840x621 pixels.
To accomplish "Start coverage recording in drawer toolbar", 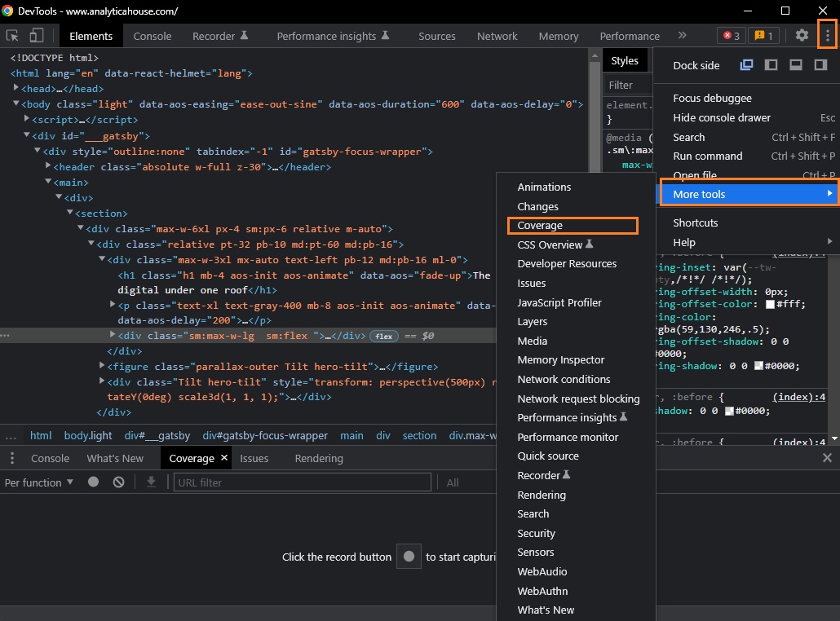I will pos(93,482).
